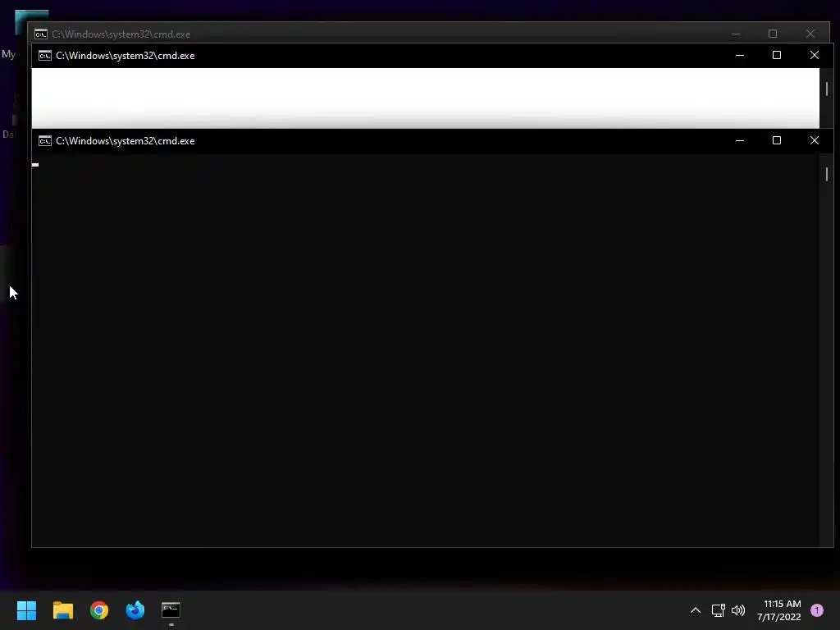The width and height of the screenshot is (840, 630).
Task: Select the cmd.exe taskbar icon
Action: tap(171, 610)
